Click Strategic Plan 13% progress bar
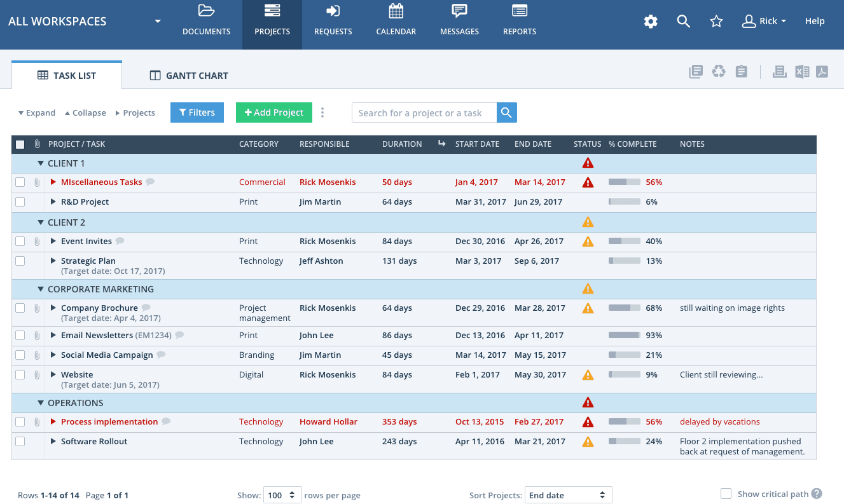The height and width of the screenshot is (504, 844). click(x=624, y=261)
